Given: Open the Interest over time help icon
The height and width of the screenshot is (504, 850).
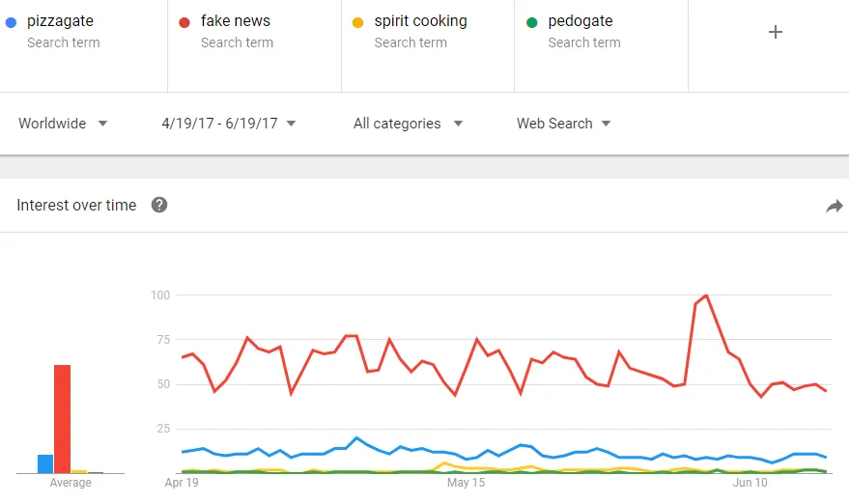Looking at the screenshot, I should (158, 205).
